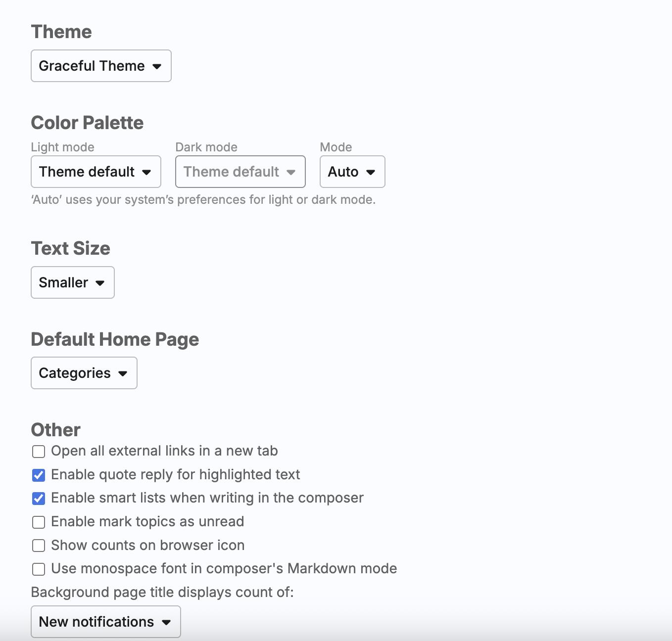Click the Auto mode dropdown
This screenshot has width=672, height=641.
click(x=352, y=172)
